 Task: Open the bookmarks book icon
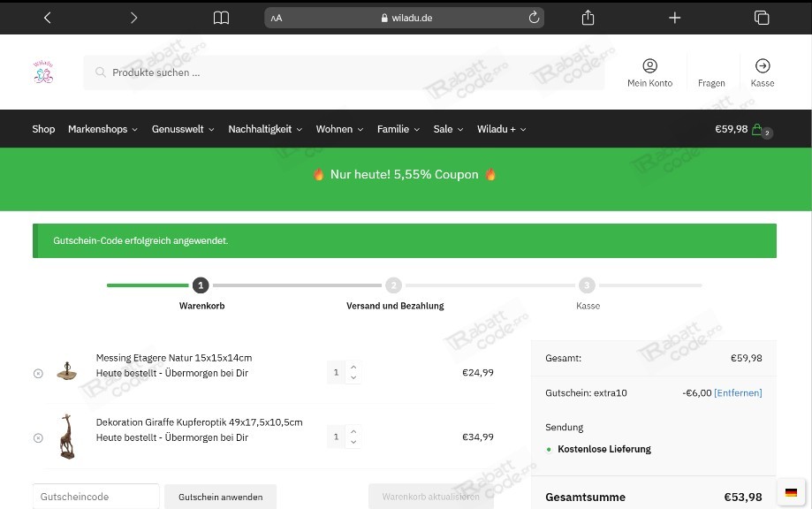click(x=221, y=19)
